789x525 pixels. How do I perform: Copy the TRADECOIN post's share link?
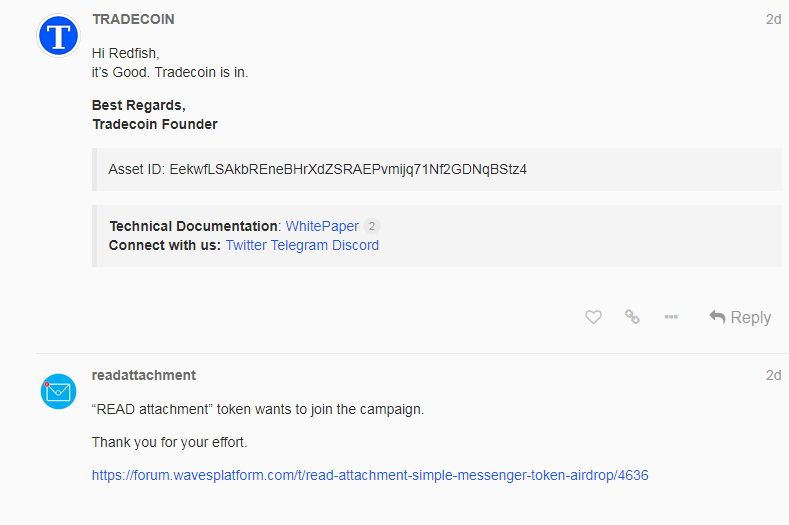tap(632, 317)
